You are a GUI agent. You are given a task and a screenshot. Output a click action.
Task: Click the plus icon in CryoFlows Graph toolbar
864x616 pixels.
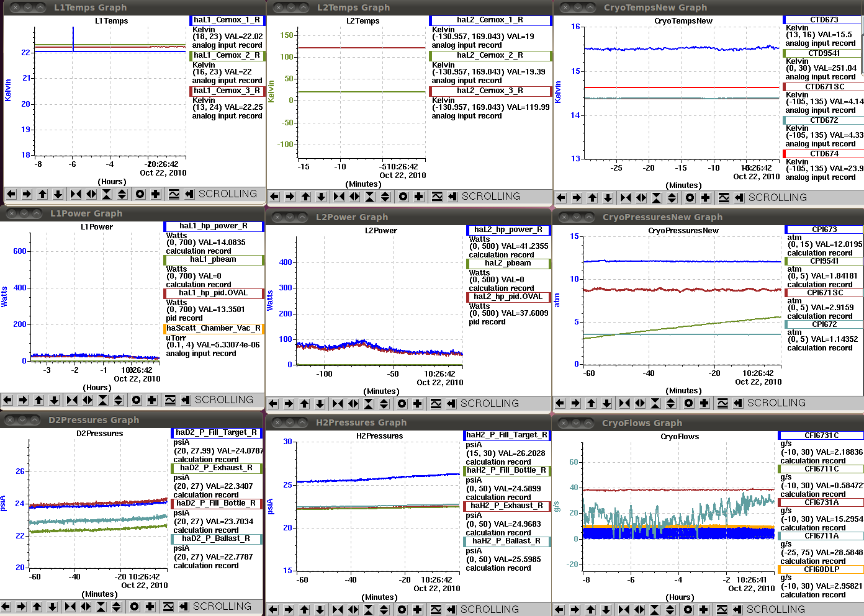tap(704, 610)
